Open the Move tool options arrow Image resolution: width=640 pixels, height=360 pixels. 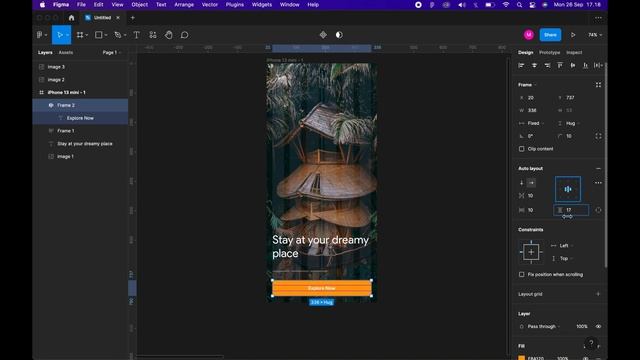67,36
